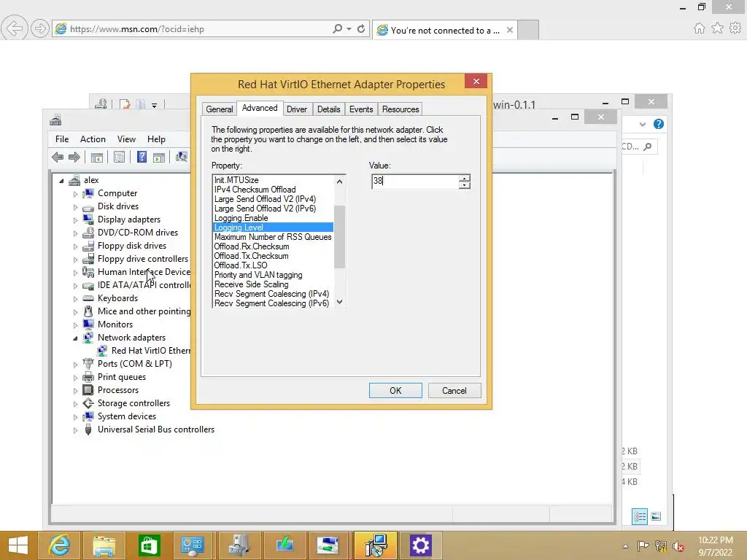The height and width of the screenshot is (560, 747).
Task: Select IPv4 Checksum Offload property
Action: pyautogui.click(x=273, y=190)
